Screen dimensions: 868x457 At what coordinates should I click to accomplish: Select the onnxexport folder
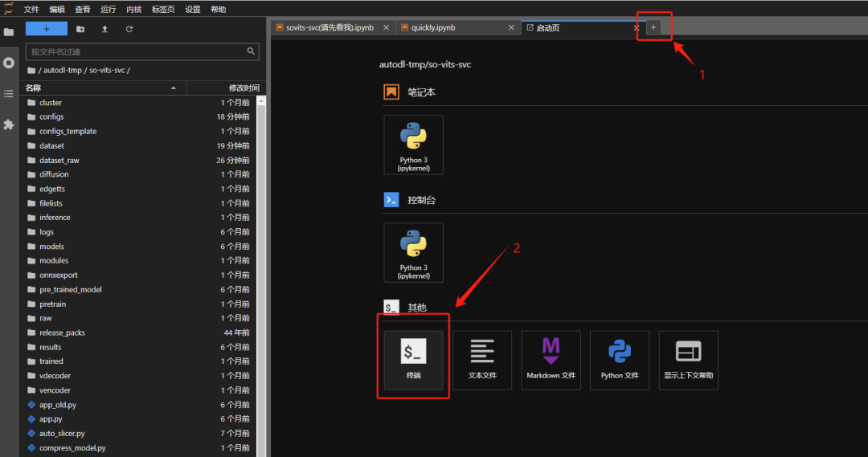point(138,275)
